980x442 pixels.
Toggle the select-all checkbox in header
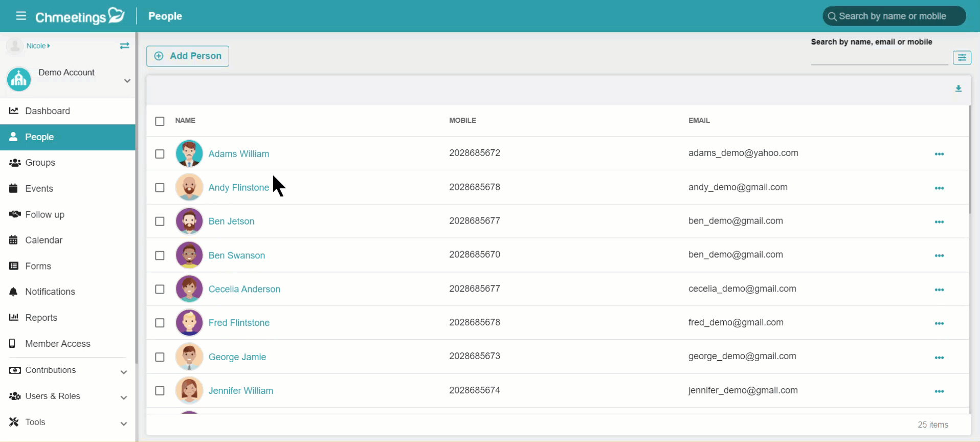[160, 121]
